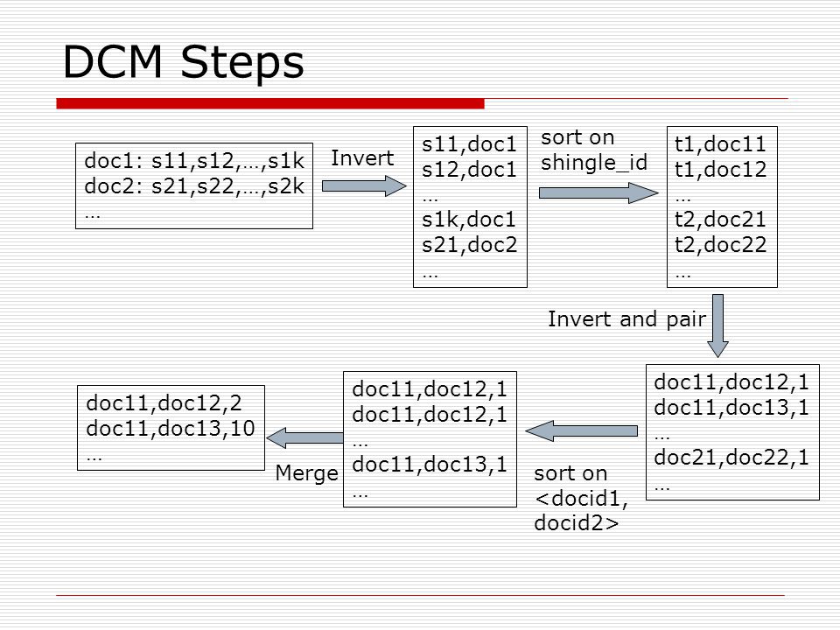Click the Merge label text
The image size is (840, 630).
(306, 473)
